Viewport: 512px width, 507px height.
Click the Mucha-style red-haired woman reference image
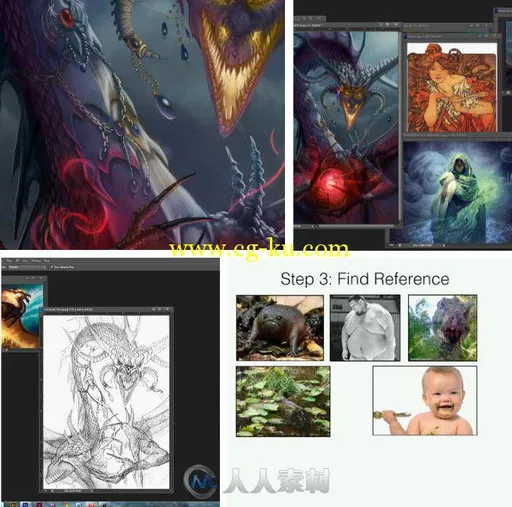[x=452, y=87]
